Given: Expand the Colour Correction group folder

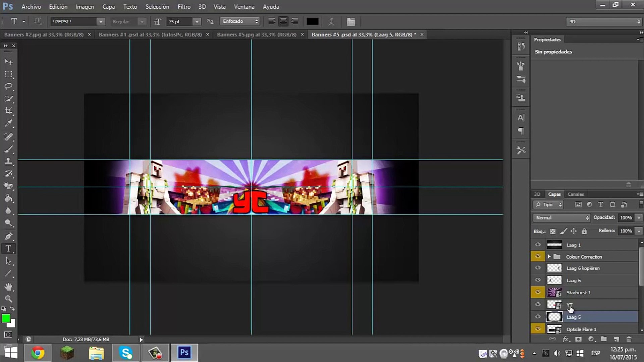Looking at the screenshot, I should click(x=549, y=256).
